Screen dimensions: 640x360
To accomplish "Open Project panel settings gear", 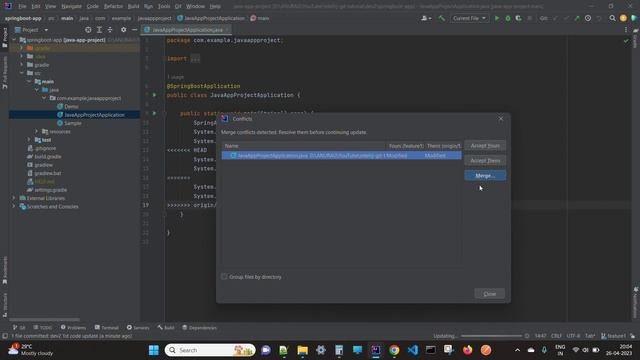I will [x=123, y=30].
